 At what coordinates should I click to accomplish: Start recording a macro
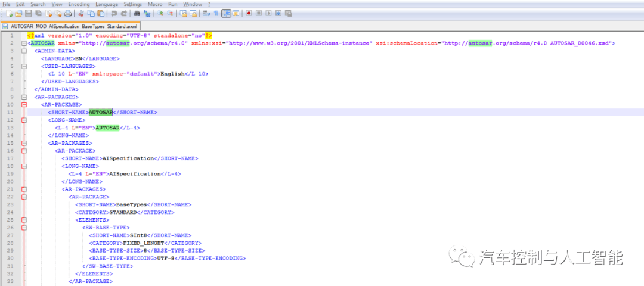(x=249, y=13)
